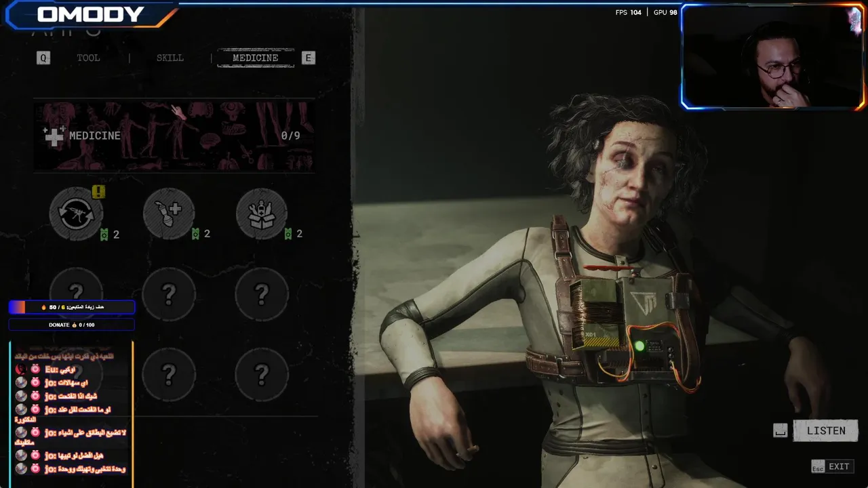Click the MEDICINE 0/9 header banner
The image size is (868, 488).
pos(174,136)
